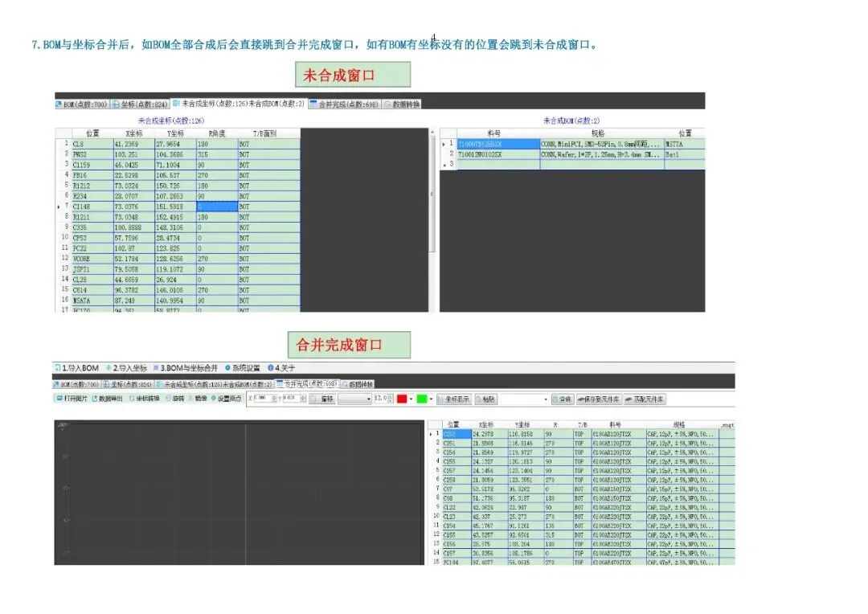The width and height of the screenshot is (868, 614).
Task: Click the Y offset input field
Action: point(294,399)
